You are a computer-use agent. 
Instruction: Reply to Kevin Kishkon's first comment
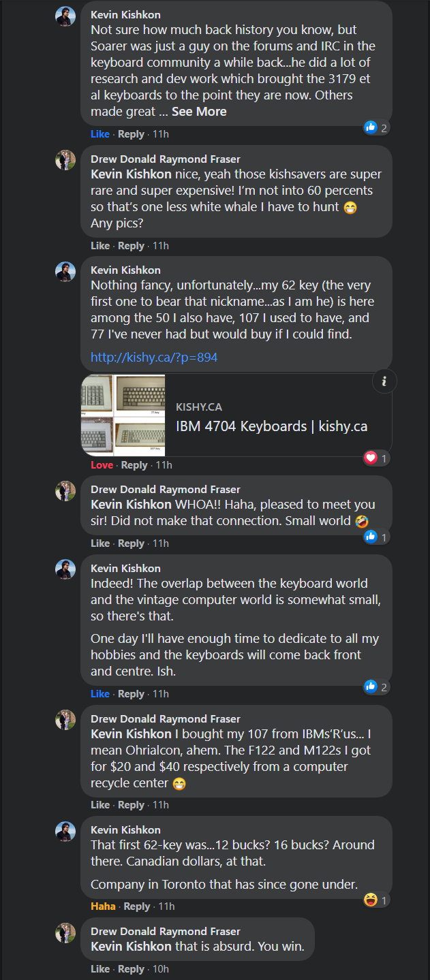click(131, 133)
